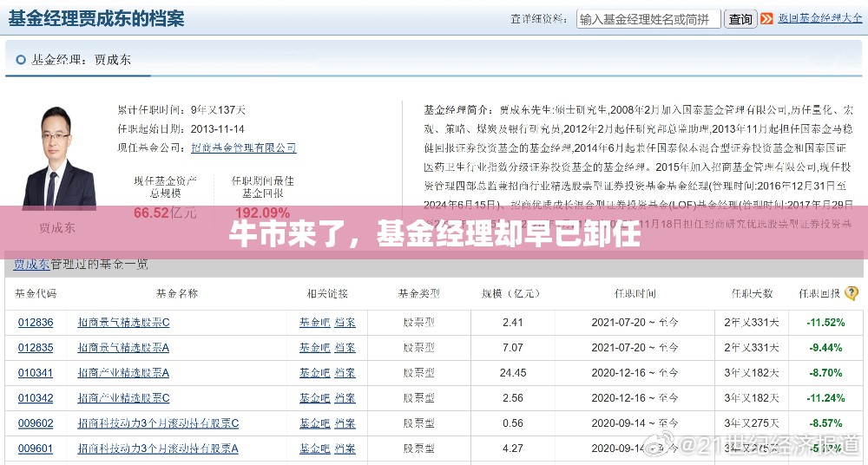The image size is (868, 465).
Task: Click 档案 link in the 009601 row
Action: pyautogui.click(x=345, y=449)
